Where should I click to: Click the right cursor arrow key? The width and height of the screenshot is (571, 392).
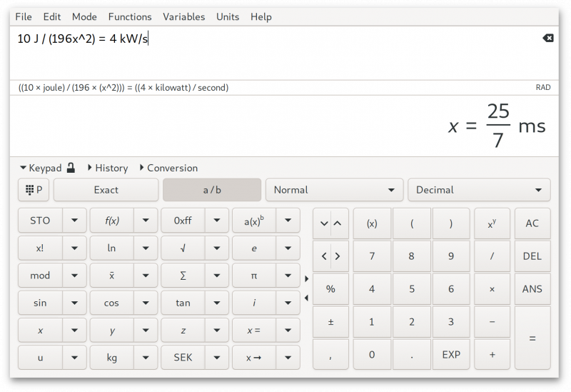(x=338, y=256)
